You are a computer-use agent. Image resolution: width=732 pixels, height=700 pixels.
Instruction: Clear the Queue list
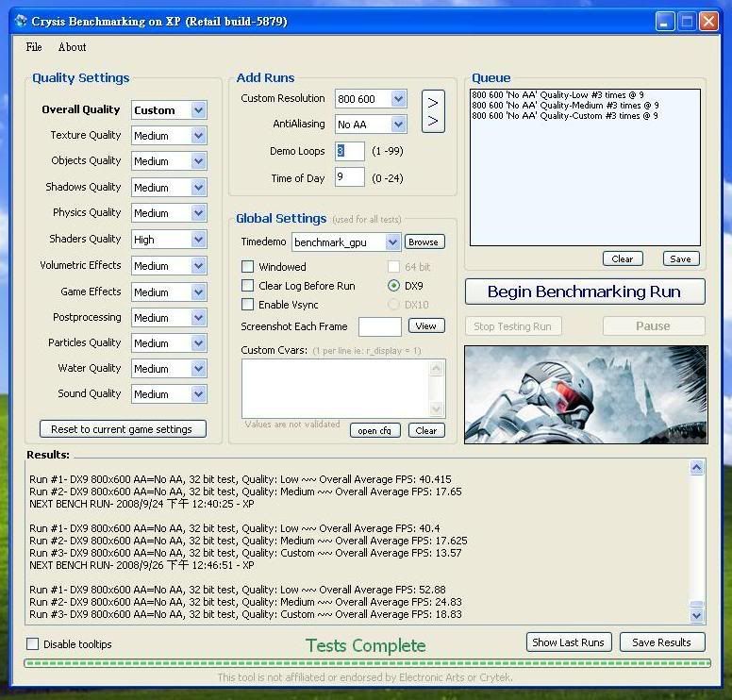623,258
